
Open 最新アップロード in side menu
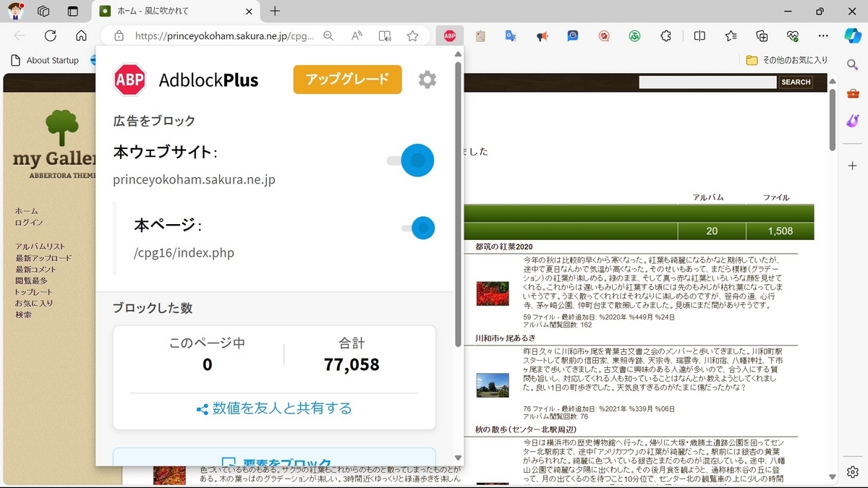[x=43, y=258]
